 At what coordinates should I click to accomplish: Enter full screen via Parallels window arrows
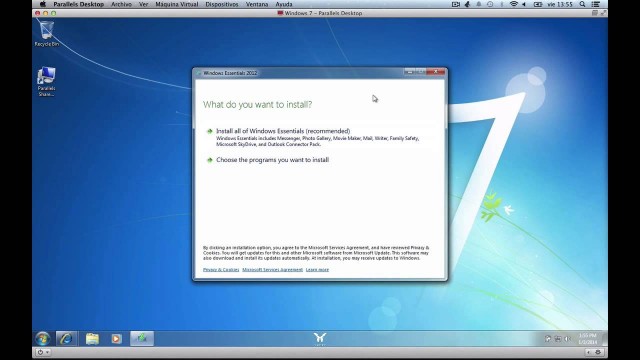(x=603, y=13)
